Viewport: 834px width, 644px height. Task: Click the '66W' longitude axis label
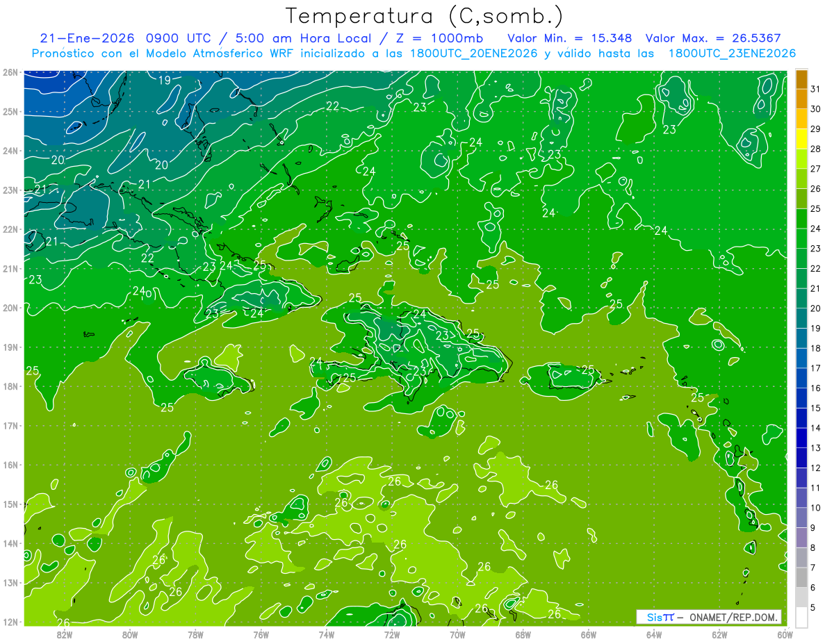point(589,634)
